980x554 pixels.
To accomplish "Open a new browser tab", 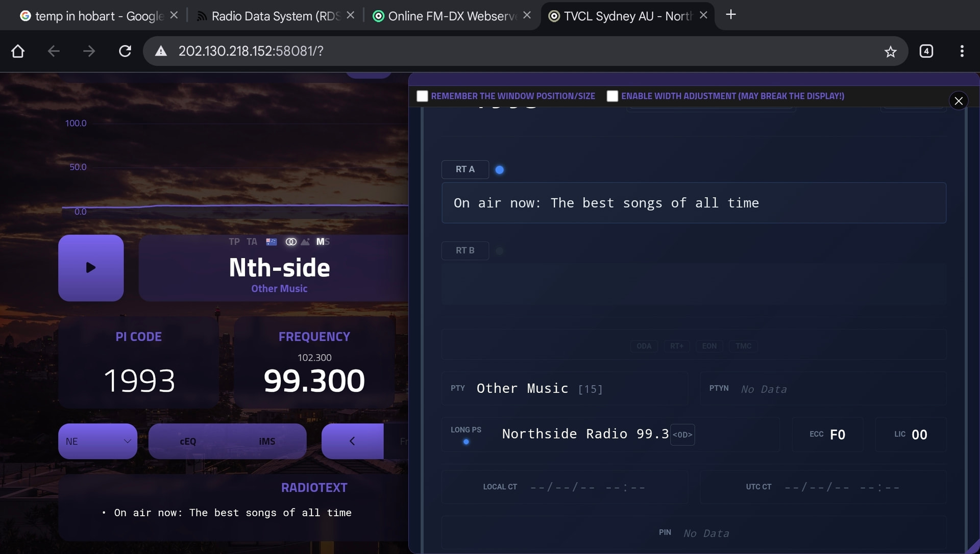I will pyautogui.click(x=730, y=15).
